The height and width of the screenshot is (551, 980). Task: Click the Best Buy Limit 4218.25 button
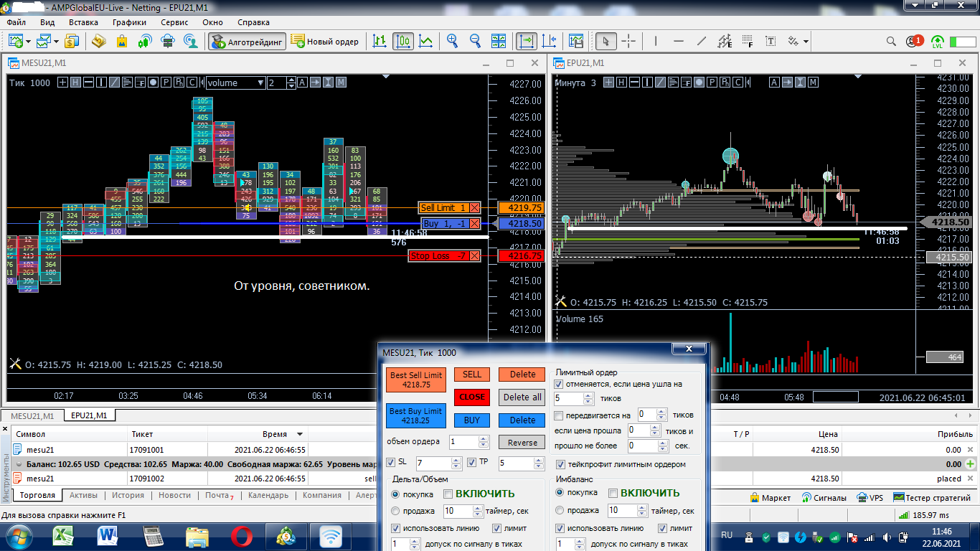[416, 415]
